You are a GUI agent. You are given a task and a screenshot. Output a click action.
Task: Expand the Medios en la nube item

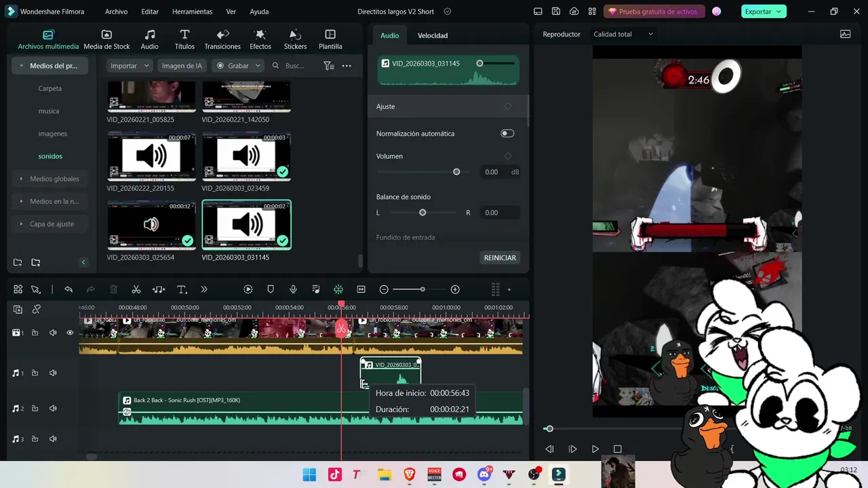49,201
